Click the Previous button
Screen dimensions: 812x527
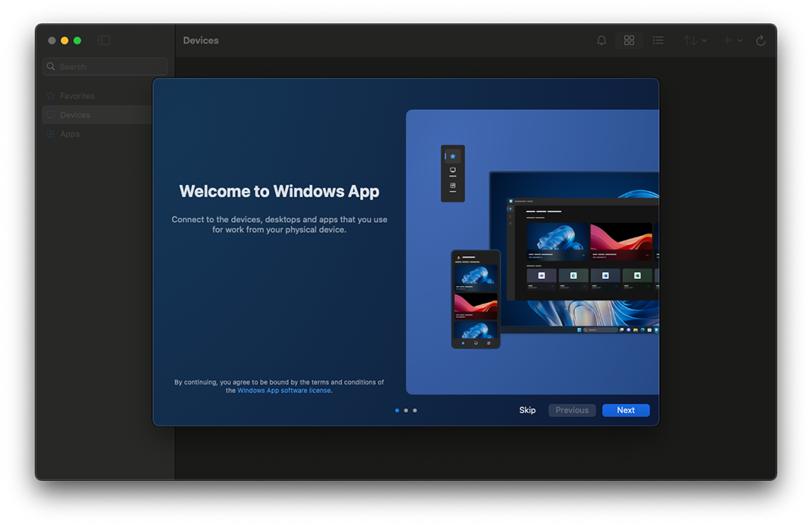click(x=572, y=410)
